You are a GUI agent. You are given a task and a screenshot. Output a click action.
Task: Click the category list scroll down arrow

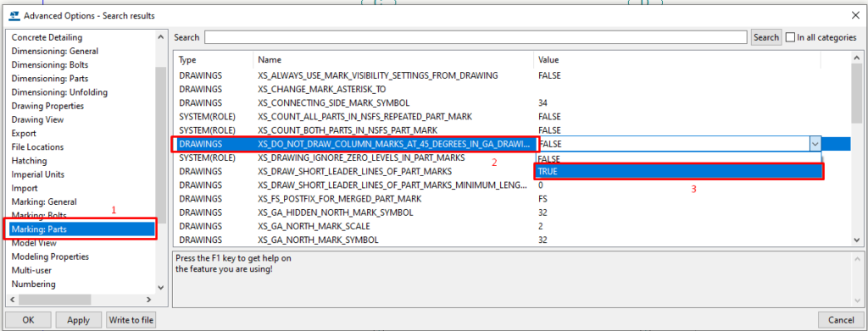(x=161, y=287)
